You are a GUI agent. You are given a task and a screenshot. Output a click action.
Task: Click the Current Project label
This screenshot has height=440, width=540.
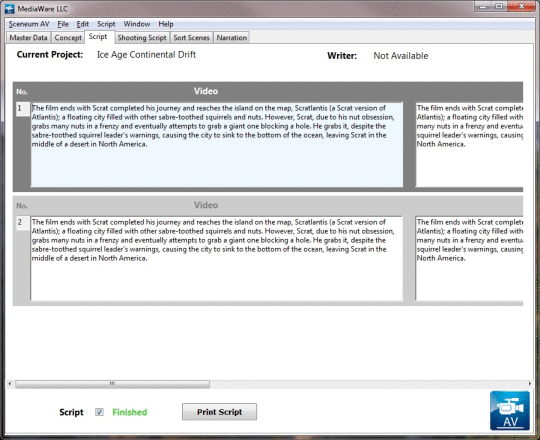click(50, 55)
